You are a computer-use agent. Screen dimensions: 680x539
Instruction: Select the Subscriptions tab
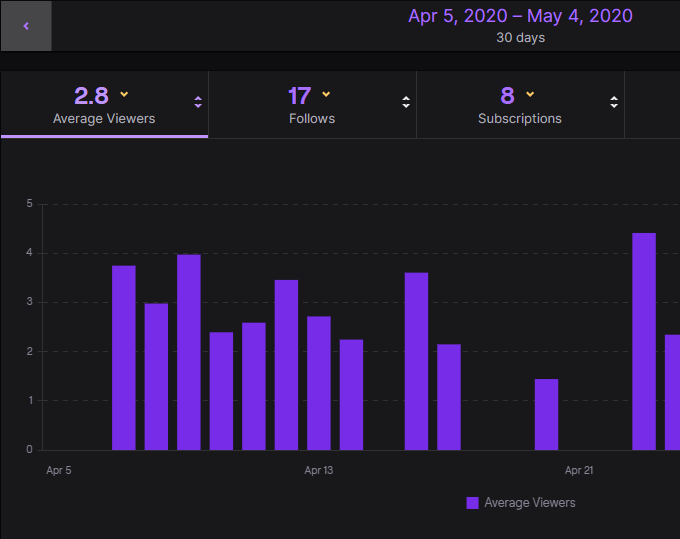520,105
